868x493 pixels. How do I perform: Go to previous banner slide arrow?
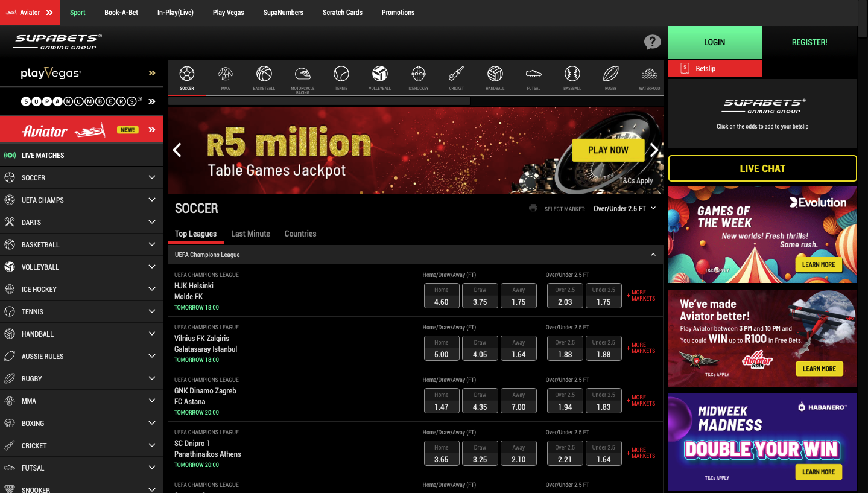(x=177, y=150)
